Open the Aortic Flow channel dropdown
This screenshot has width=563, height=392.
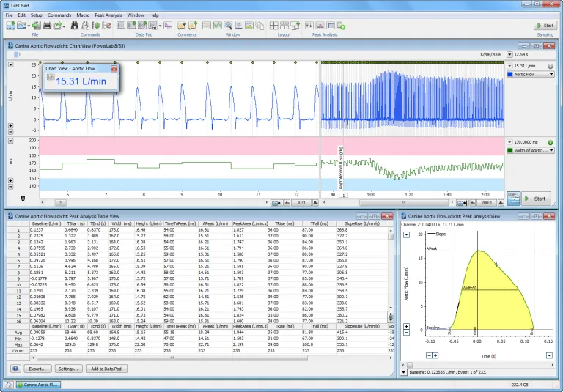click(x=550, y=74)
